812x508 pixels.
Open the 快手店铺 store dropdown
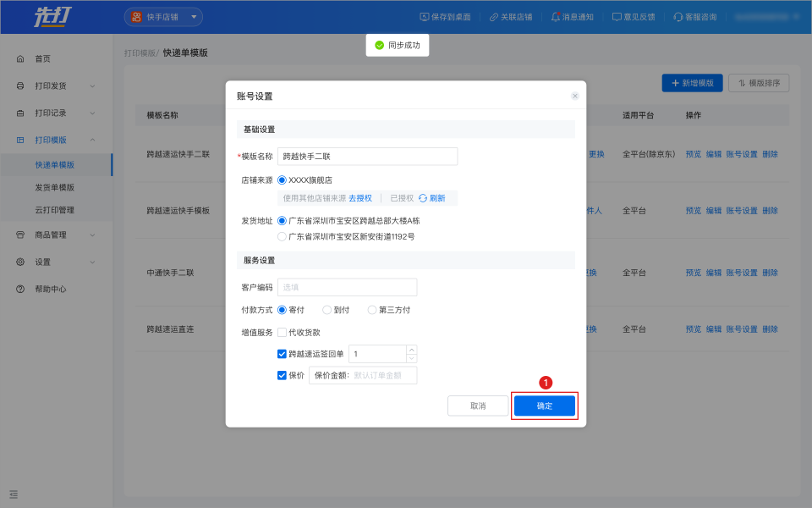(163, 17)
